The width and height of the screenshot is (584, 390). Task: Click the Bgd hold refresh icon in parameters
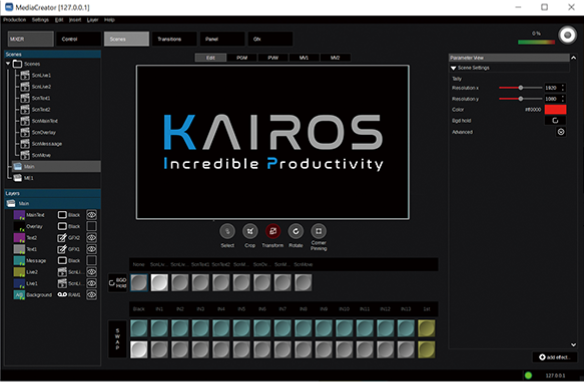(555, 120)
